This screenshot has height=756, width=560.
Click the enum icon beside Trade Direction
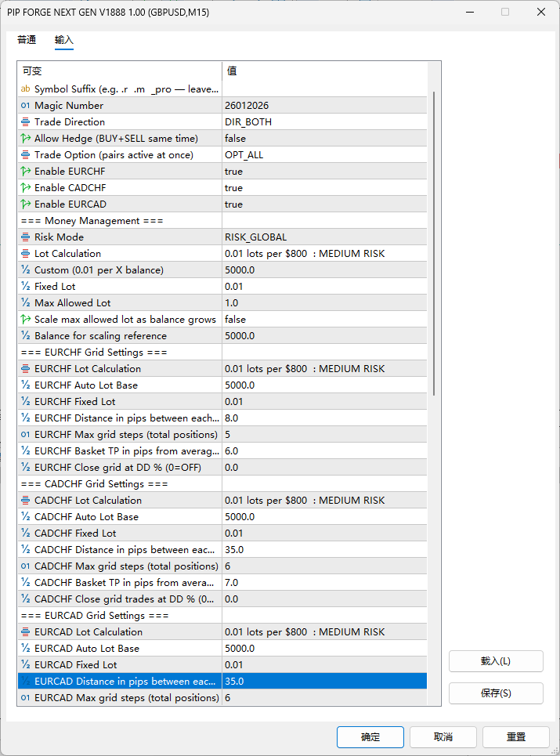pyautogui.click(x=26, y=121)
